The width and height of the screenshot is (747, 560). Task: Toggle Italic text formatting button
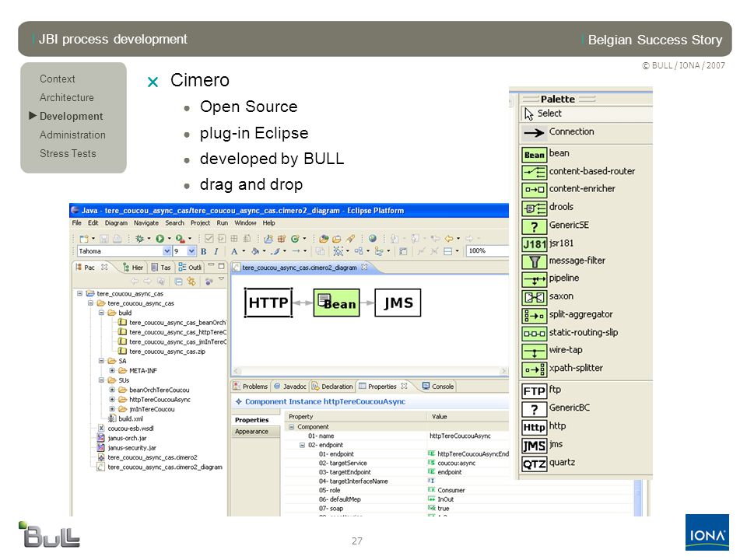coord(216,251)
